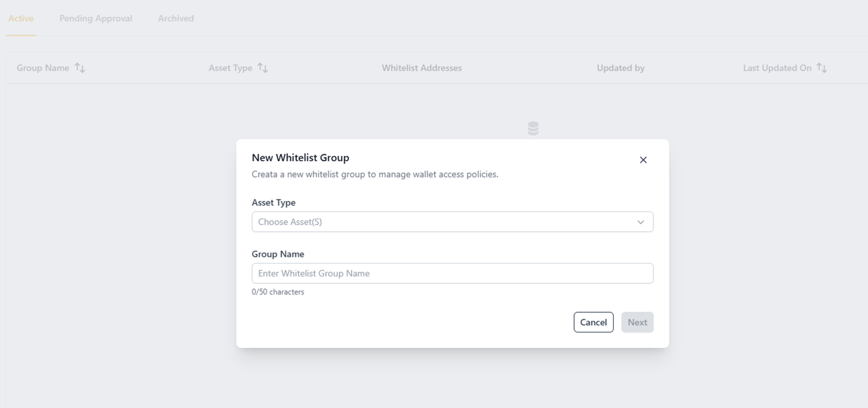This screenshot has width=868, height=408.
Task: Click the New Whitelist Group dialog title
Action: click(300, 157)
